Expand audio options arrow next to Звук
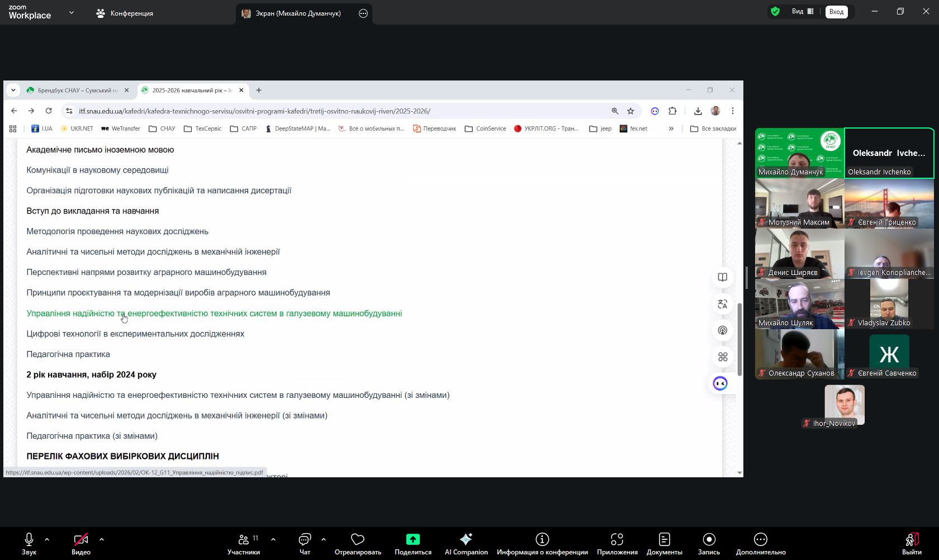This screenshot has height=560, width=939. (x=47, y=539)
